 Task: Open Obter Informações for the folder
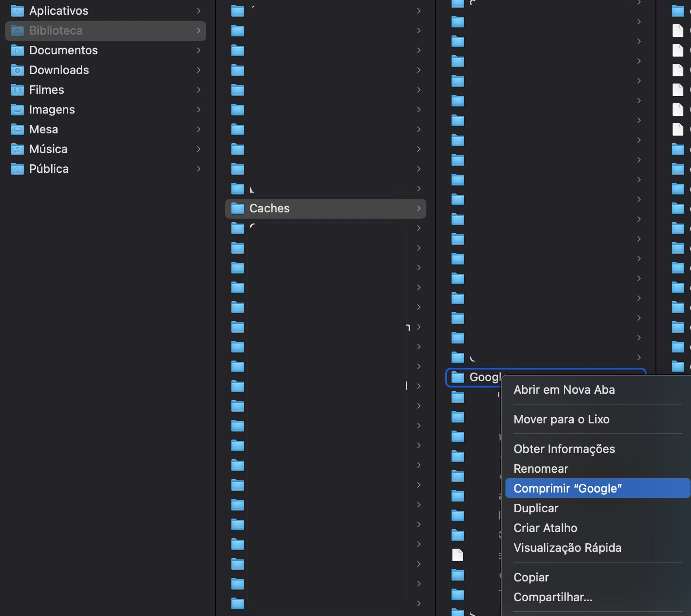(x=564, y=449)
